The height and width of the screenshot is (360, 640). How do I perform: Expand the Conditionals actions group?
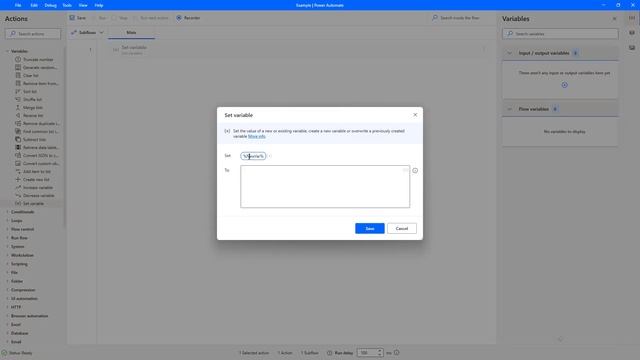pyautogui.click(x=7, y=212)
